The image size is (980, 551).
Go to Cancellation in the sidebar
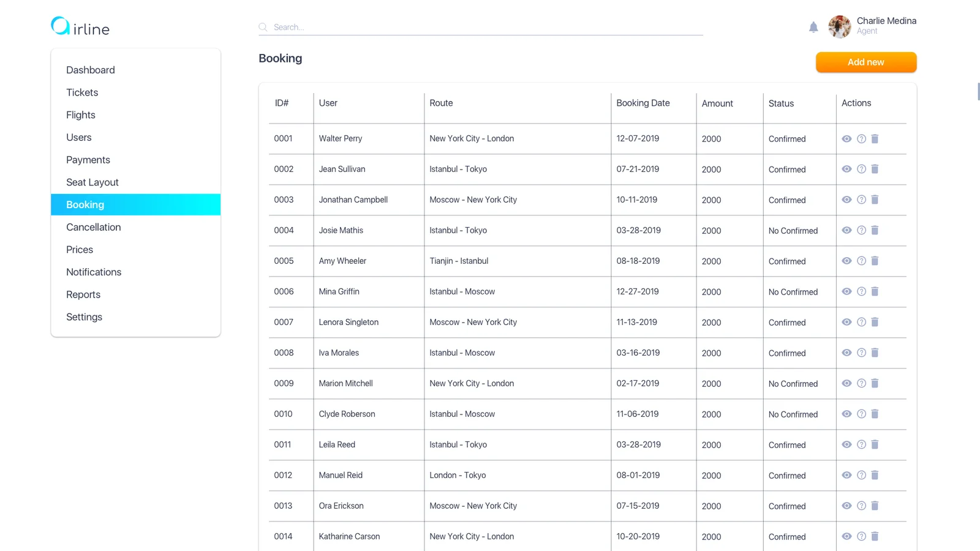pyautogui.click(x=94, y=227)
